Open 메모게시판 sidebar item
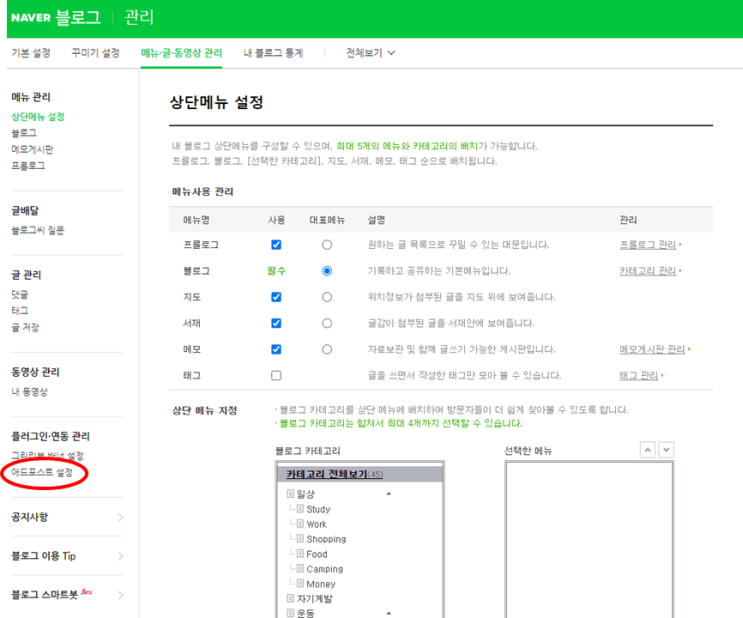Image resolution: width=743 pixels, height=618 pixels. tap(32, 149)
